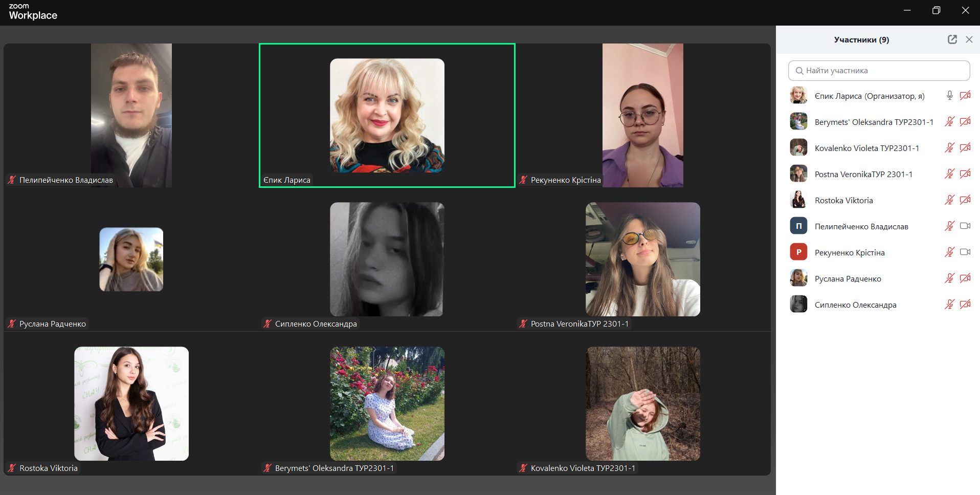The width and height of the screenshot is (980, 495).
Task: Click the name "Сипленко Олександра" in participants list
Action: [855, 305]
